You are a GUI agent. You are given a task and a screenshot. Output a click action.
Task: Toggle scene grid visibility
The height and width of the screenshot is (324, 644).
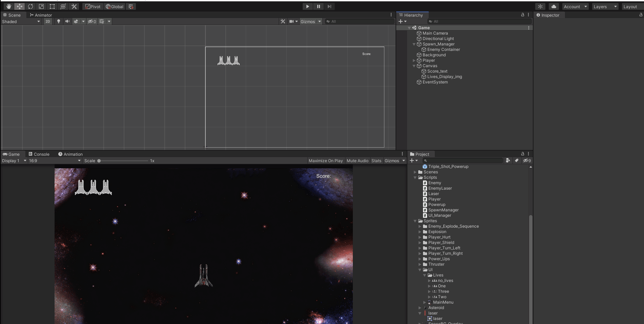click(101, 21)
